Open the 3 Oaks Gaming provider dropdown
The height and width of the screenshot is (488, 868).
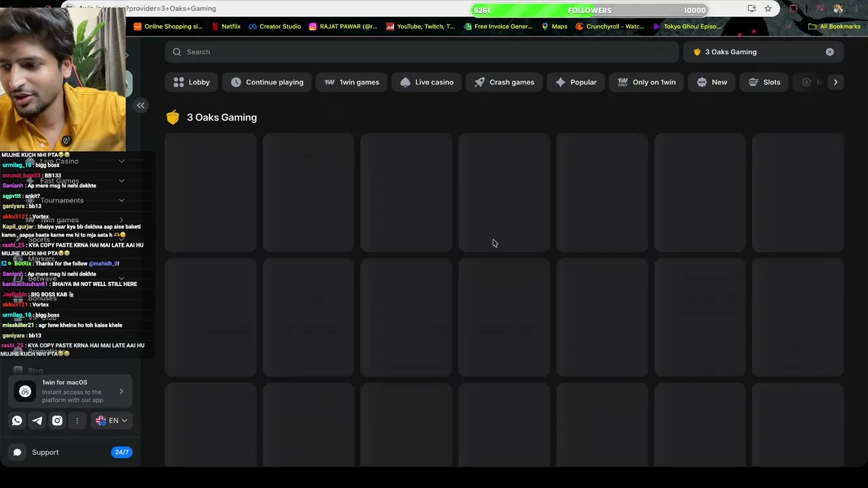[763, 52]
